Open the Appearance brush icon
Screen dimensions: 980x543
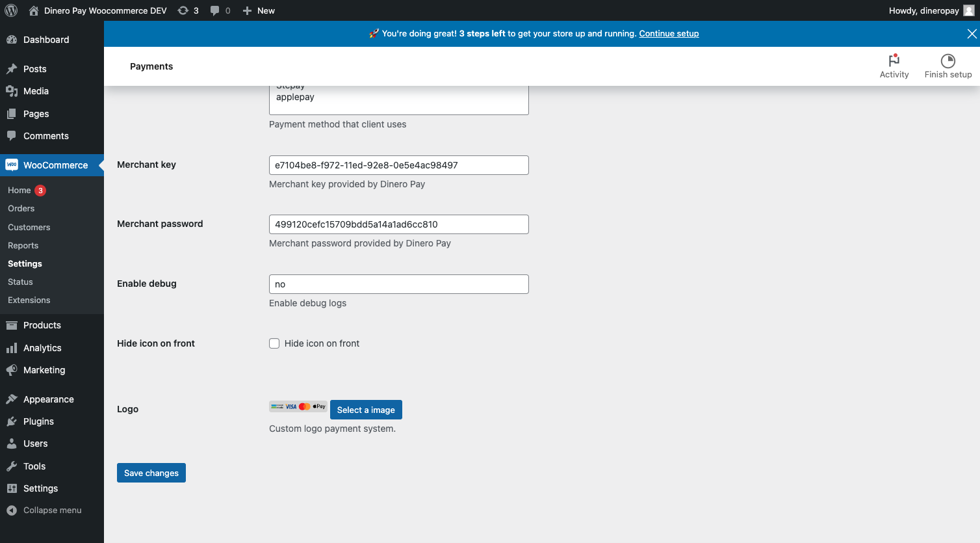pyautogui.click(x=12, y=399)
